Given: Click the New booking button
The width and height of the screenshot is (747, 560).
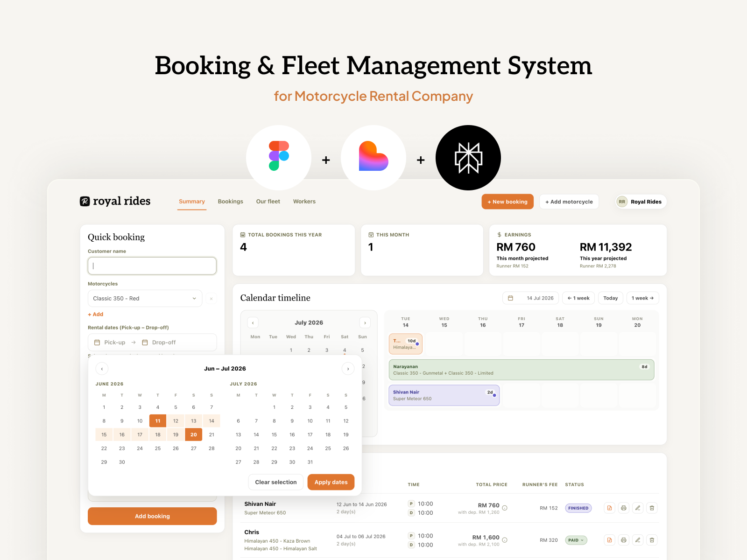Looking at the screenshot, I should point(507,202).
